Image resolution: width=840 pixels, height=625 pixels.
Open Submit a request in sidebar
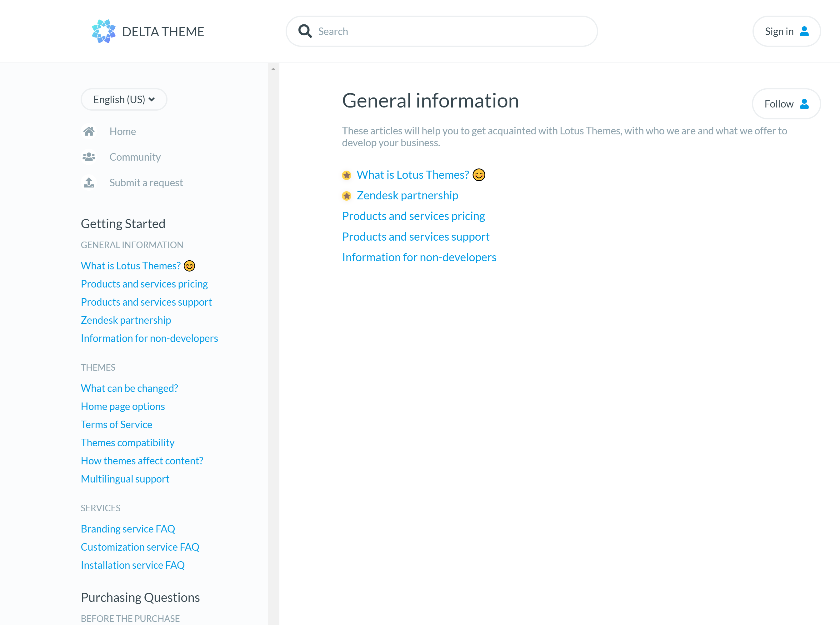pos(146,182)
